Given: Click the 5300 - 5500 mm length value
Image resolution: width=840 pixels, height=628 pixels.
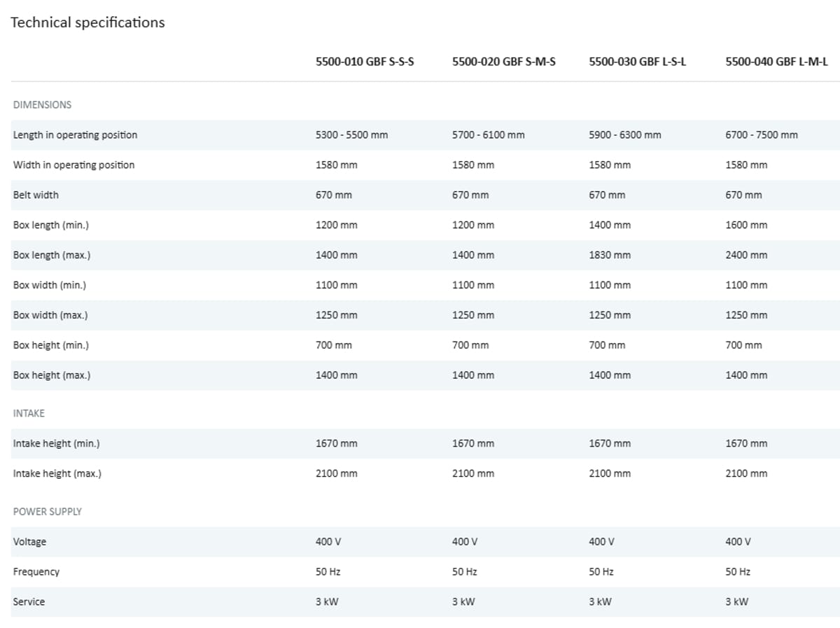Looking at the screenshot, I should point(351,134).
